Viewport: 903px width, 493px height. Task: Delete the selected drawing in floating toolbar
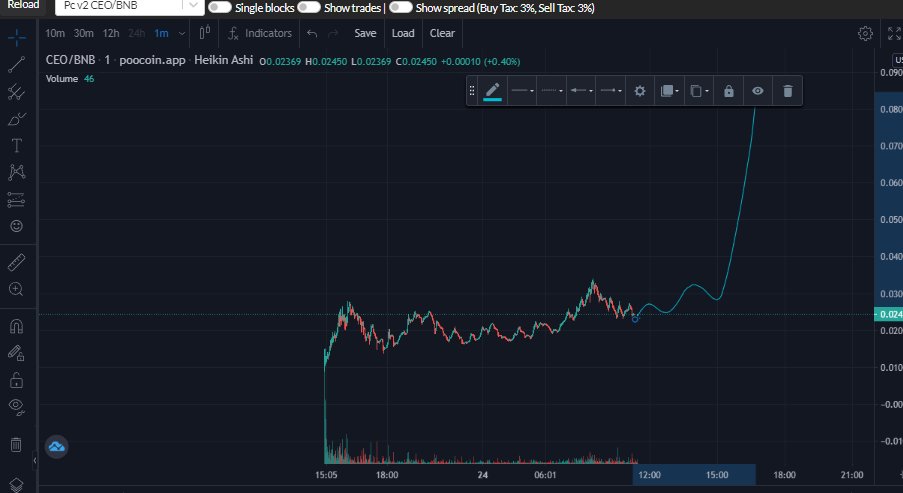[788, 91]
